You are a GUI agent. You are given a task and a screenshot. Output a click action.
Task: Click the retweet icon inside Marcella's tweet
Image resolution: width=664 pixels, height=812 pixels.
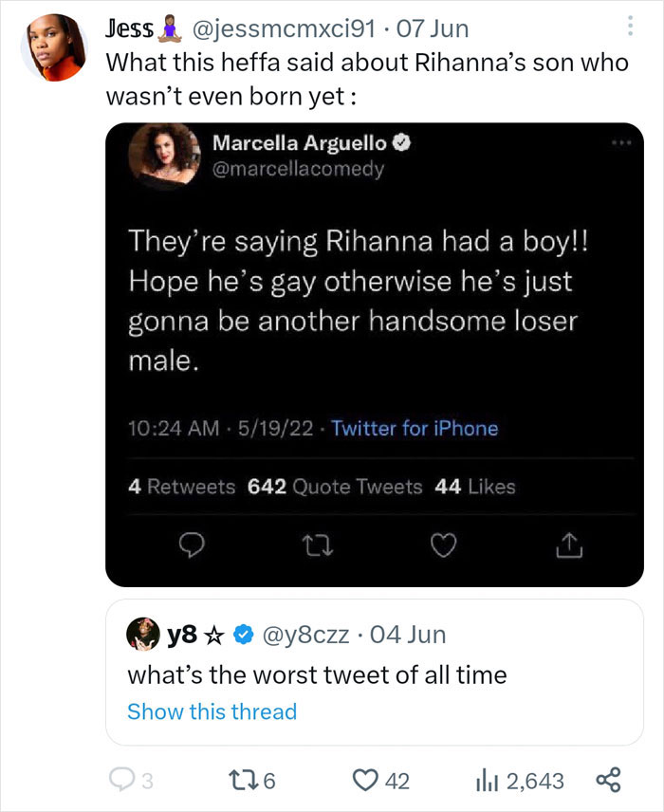pyautogui.click(x=318, y=546)
